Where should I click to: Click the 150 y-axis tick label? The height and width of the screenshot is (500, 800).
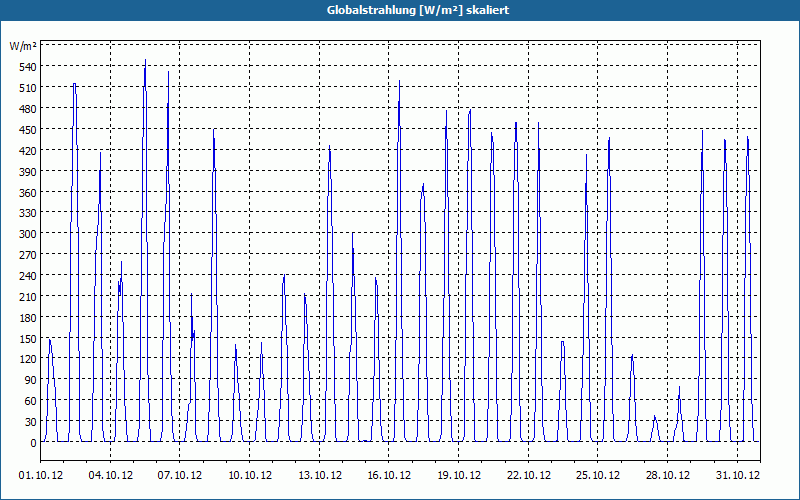coord(29,338)
